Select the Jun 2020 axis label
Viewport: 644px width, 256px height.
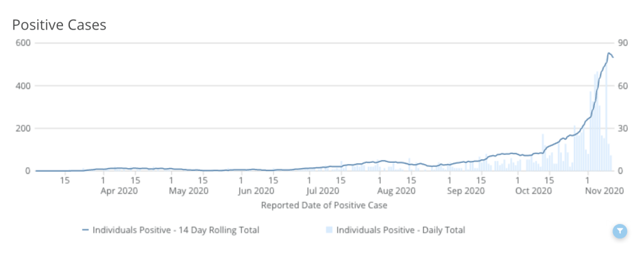[255, 191]
